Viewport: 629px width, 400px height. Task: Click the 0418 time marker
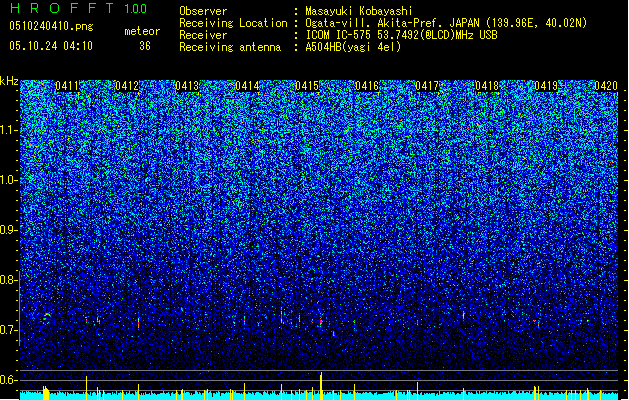[x=487, y=86]
